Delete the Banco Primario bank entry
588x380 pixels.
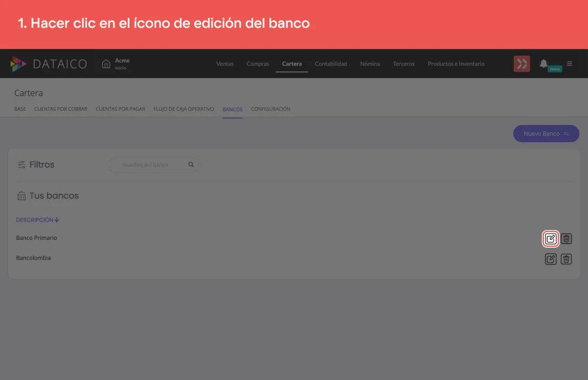click(566, 239)
